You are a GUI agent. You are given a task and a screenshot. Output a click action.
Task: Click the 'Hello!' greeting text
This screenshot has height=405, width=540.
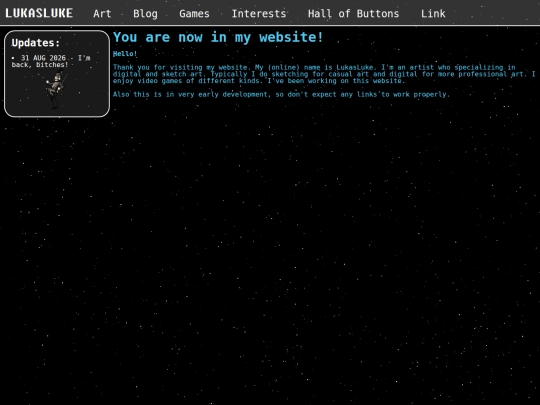(125, 54)
